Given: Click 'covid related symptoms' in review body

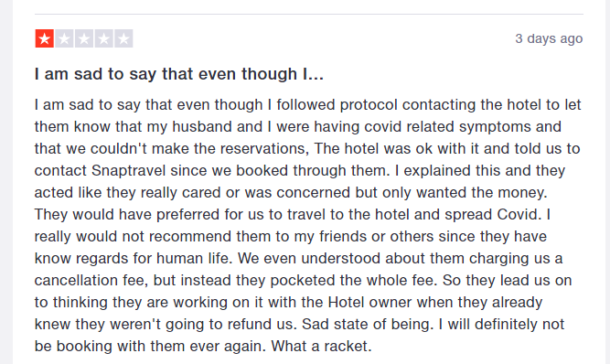Looking at the screenshot, I should (x=447, y=127).
